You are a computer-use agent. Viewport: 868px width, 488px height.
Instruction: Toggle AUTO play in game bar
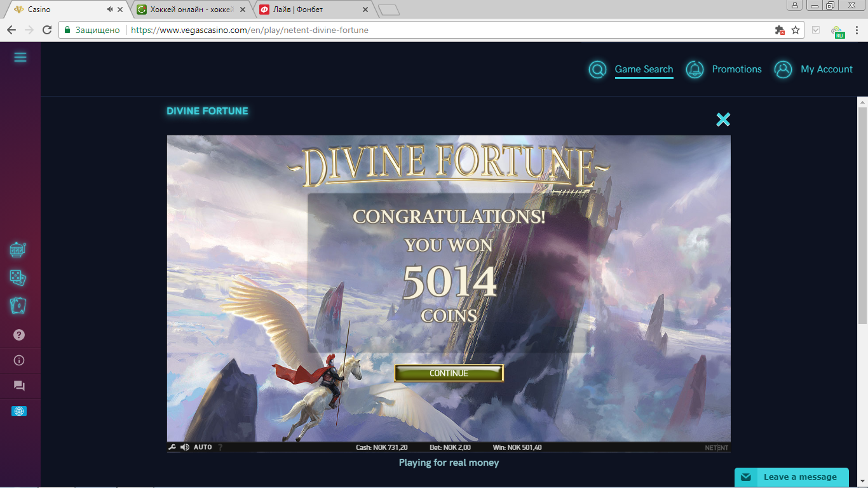[x=203, y=447]
